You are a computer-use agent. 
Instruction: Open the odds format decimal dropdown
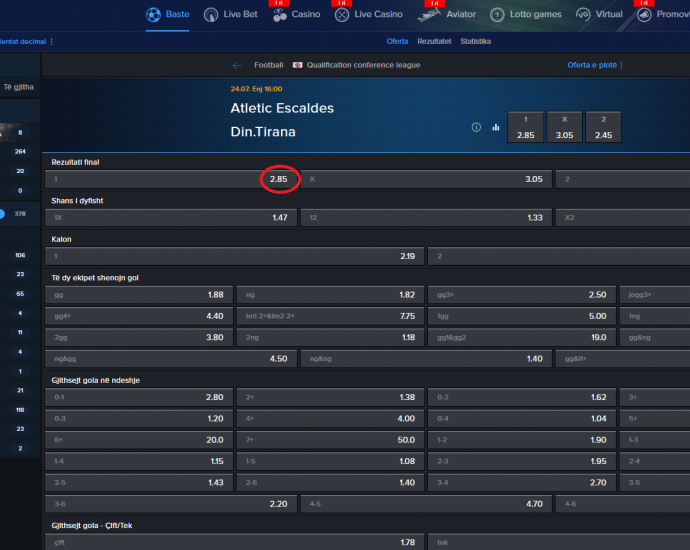(26, 41)
